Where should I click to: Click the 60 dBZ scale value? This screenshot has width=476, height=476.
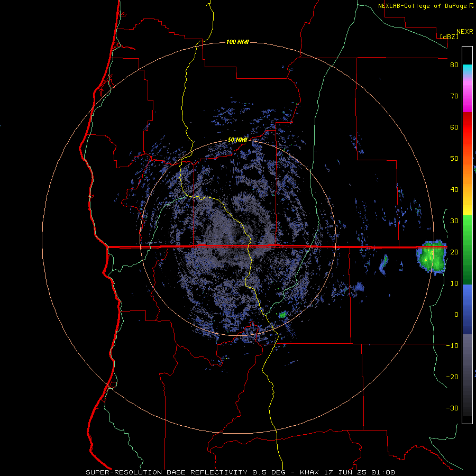(454, 127)
